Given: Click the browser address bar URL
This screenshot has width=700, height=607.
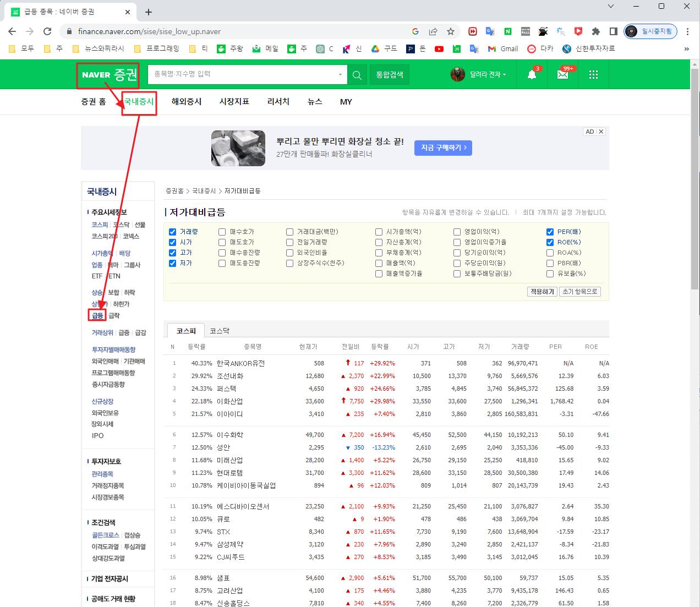Looking at the screenshot, I should pos(149,31).
